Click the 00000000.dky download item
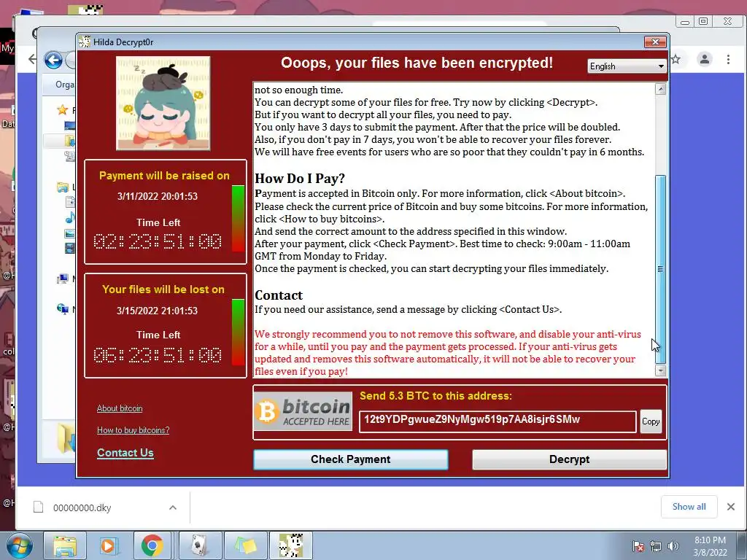747x560 pixels. click(81, 507)
